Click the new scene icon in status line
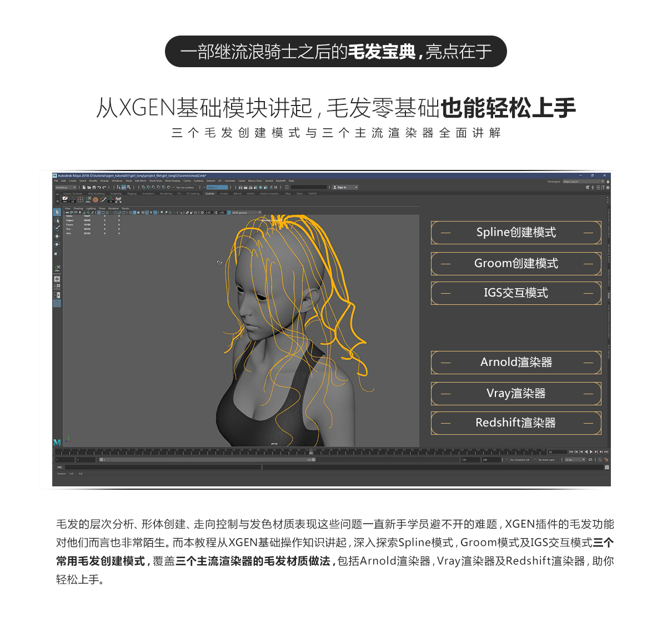 [84, 188]
